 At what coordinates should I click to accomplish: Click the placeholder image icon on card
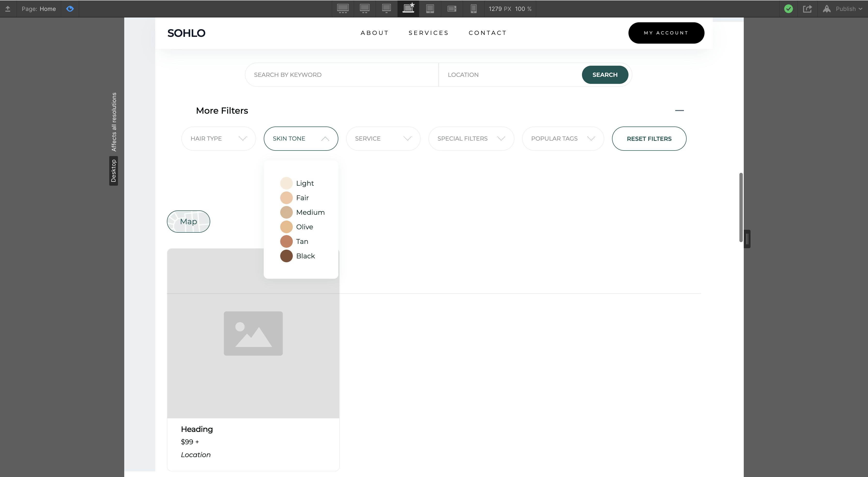point(253,333)
